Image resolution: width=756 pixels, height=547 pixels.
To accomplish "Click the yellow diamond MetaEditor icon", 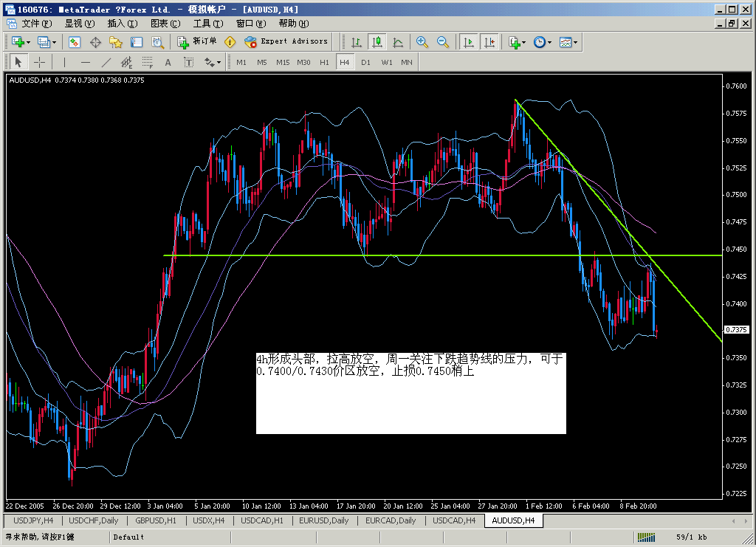I will click(x=230, y=42).
